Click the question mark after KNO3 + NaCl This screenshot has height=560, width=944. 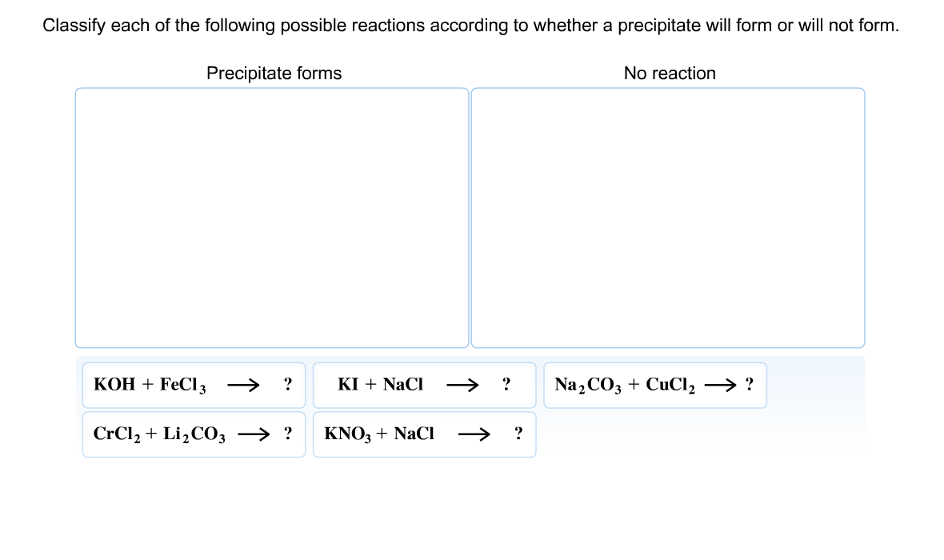518,434
